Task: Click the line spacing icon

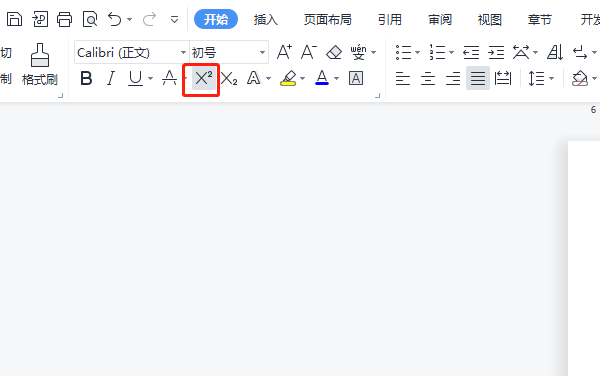Action: (x=536, y=78)
